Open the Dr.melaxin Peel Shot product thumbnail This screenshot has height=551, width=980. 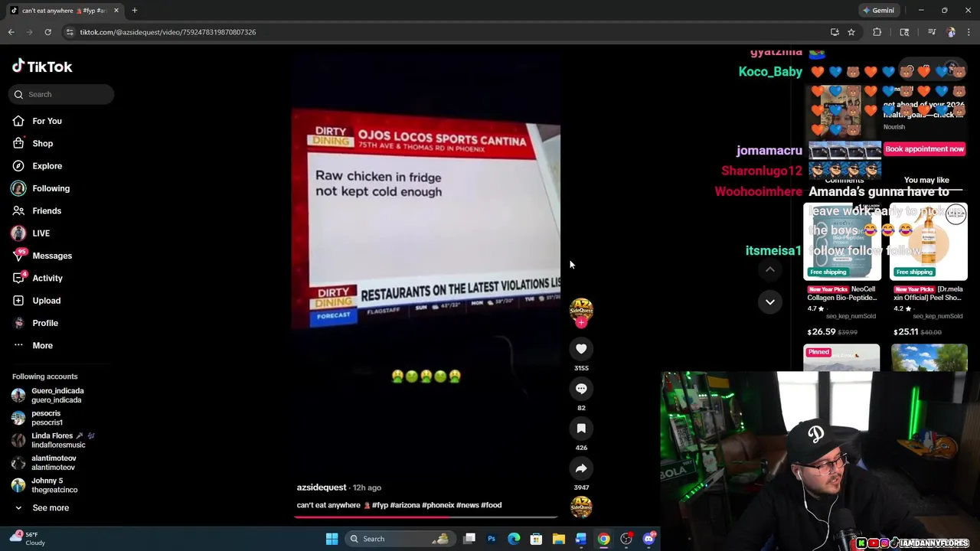pos(929,242)
